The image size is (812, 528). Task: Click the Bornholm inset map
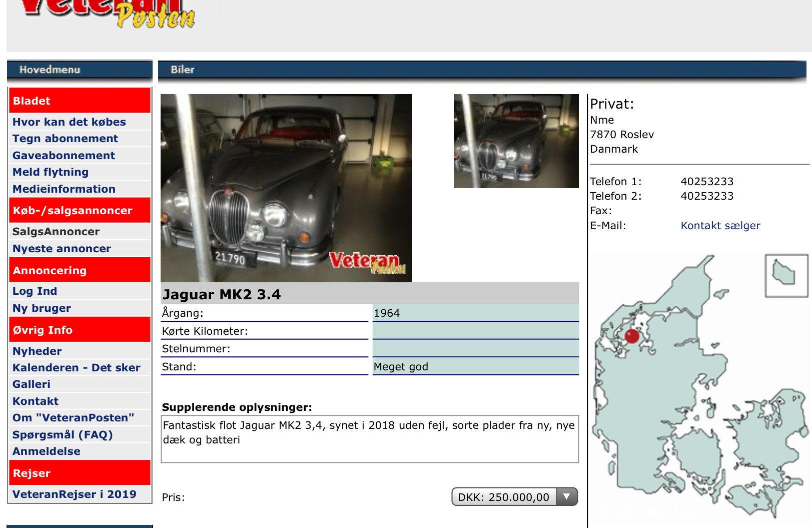tap(786, 275)
